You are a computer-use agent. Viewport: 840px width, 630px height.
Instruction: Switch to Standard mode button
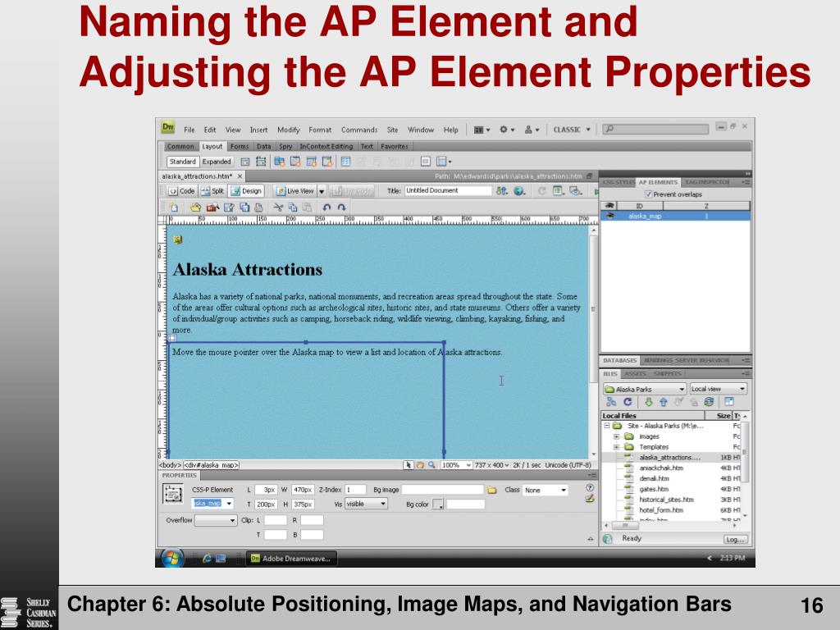183,162
